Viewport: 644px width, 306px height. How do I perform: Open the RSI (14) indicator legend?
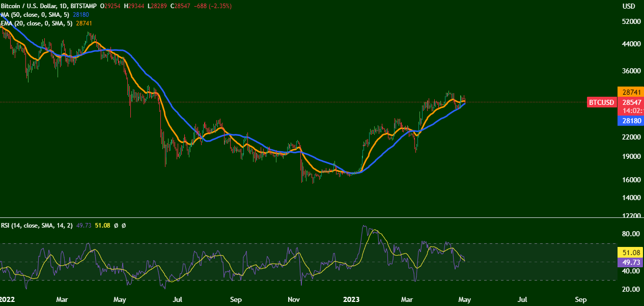point(36,225)
